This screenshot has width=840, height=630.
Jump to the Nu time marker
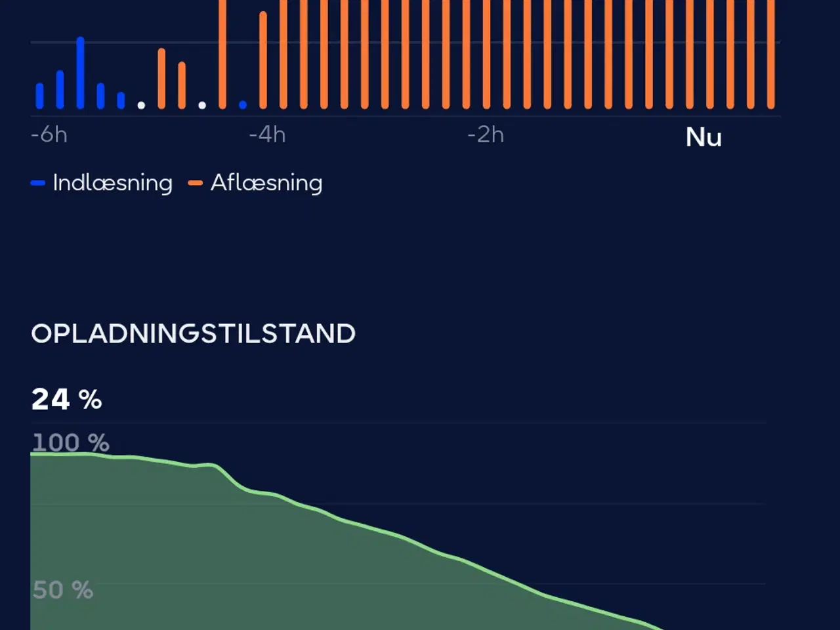tap(703, 137)
